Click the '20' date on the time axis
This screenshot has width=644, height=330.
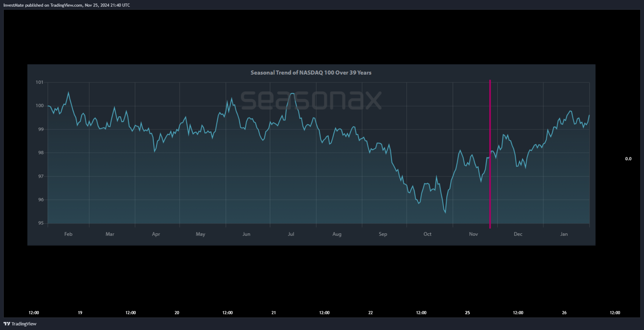[177, 313]
